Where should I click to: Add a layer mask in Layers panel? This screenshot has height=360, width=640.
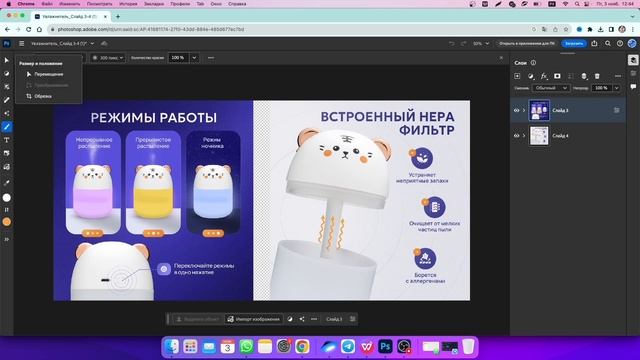click(x=557, y=76)
